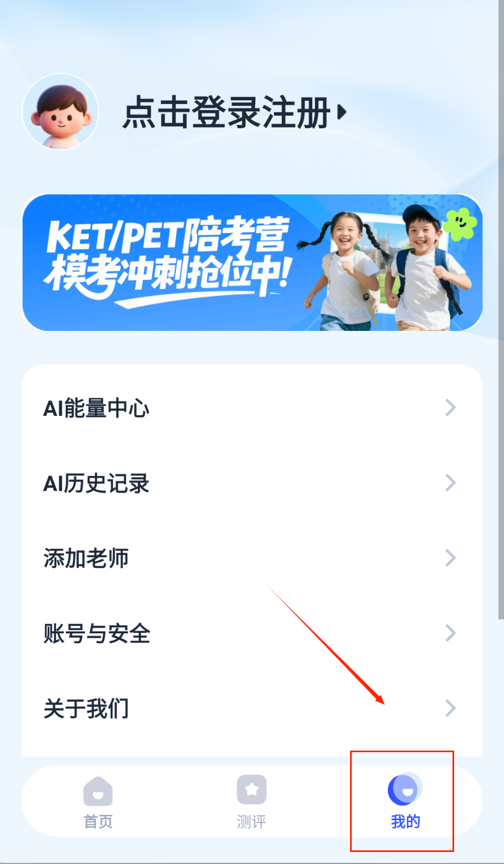Tap the 我的 profile icon

(x=405, y=789)
